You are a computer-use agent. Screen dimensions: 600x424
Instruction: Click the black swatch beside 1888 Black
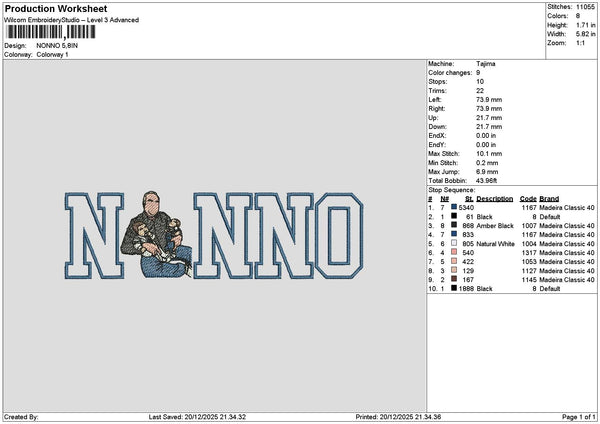tap(454, 288)
